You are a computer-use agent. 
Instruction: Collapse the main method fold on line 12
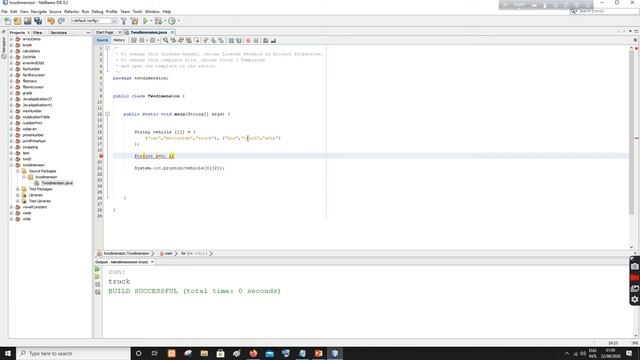coord(108,114)
